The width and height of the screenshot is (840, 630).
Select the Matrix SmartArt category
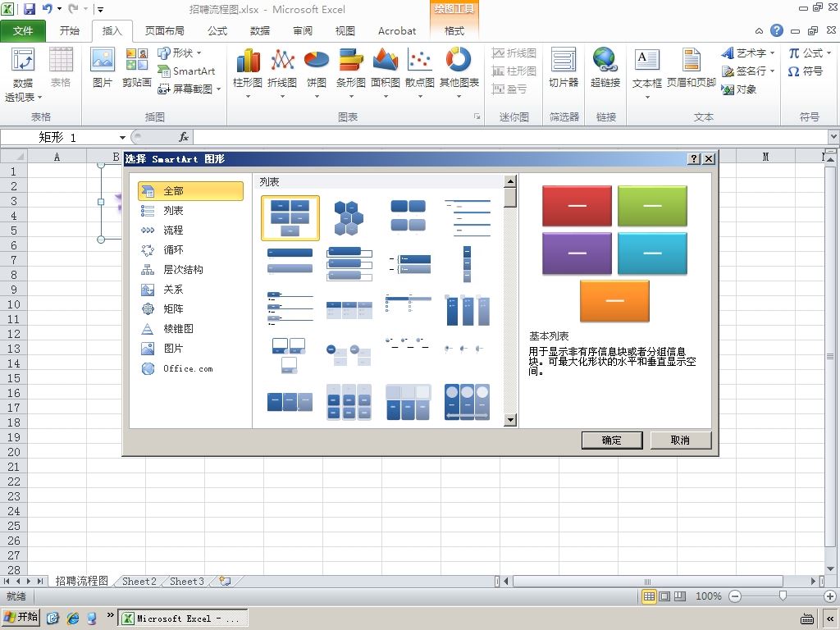coord(190,309)
